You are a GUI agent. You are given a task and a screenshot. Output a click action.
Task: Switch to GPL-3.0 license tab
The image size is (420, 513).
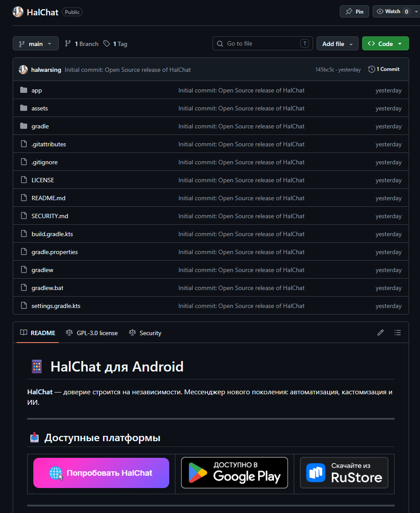92,333
